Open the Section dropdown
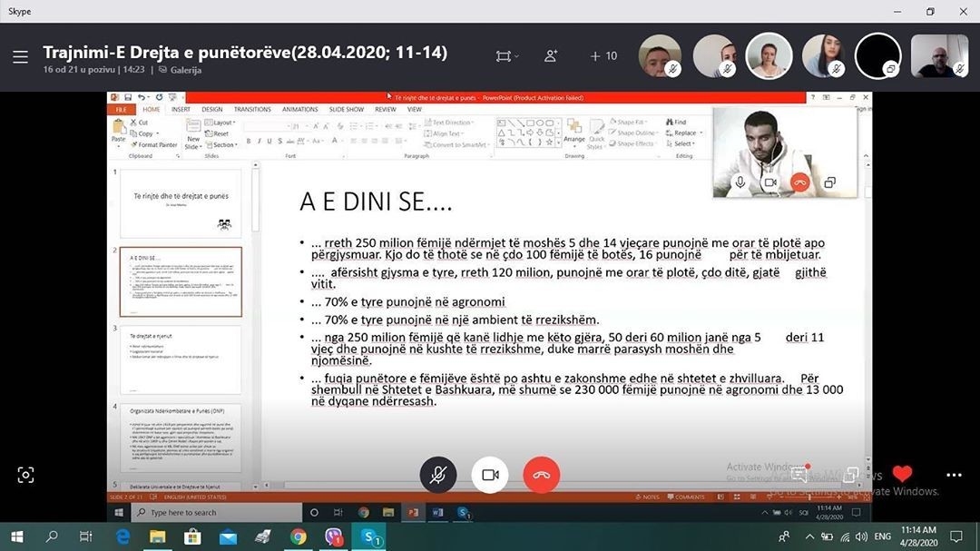Image resolution: width=980 pixels, height=551 pixels. pyautogui.click(x=221, y=145)
